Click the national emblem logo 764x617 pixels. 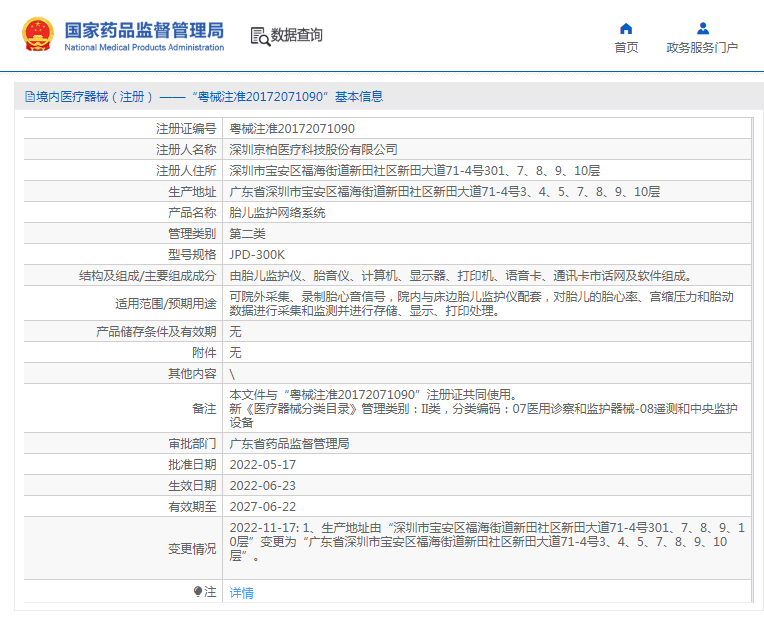[x=38, y=34]
